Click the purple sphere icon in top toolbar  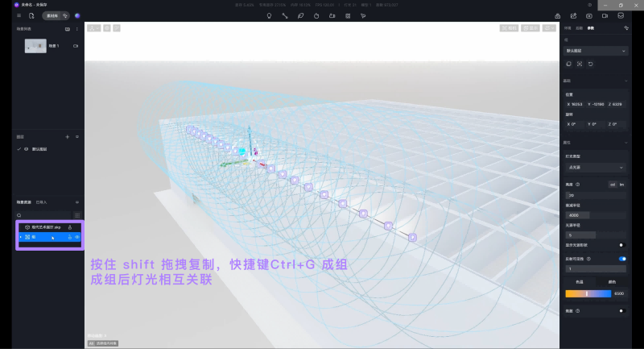[77, 15]
